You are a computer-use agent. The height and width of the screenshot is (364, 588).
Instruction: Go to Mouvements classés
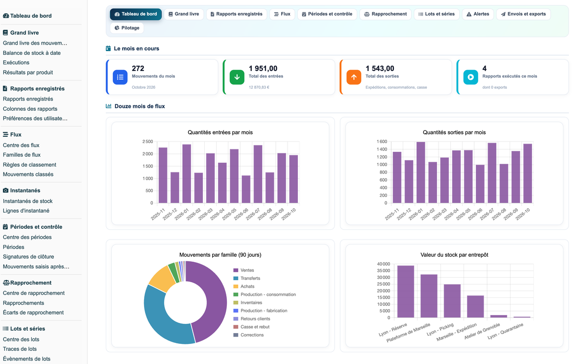click(28, 174)
